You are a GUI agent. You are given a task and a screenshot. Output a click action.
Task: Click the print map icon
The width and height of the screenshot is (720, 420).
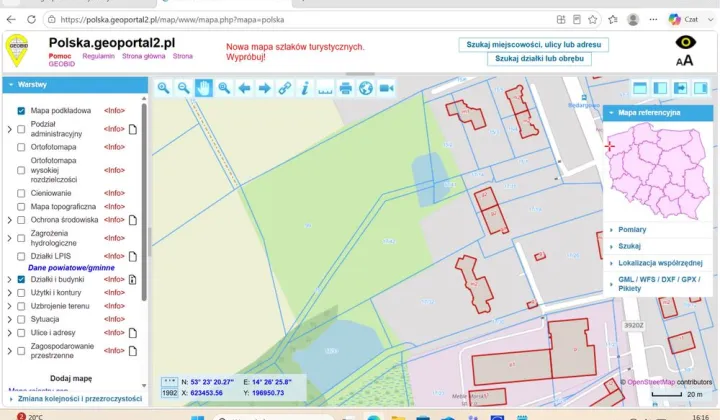(346, 88)
